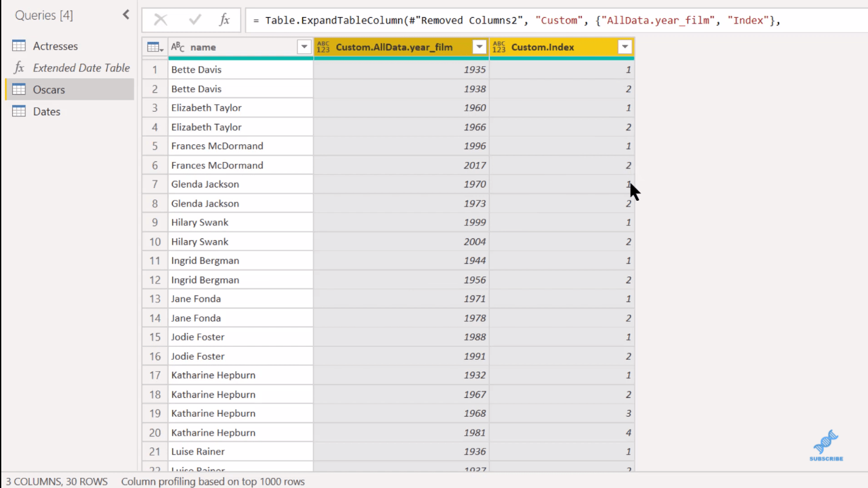This screenshot has width=868, height=488.
Task: Cancel the formula edit with the X icon
Action: click(161, 20)
